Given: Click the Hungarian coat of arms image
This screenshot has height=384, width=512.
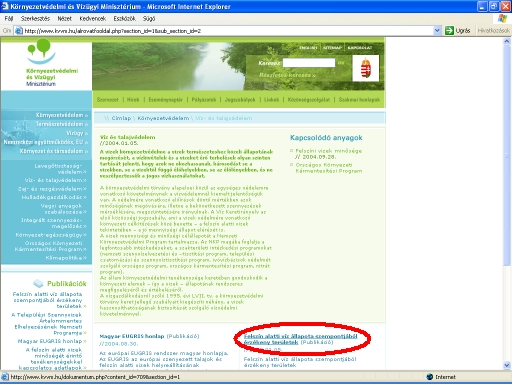Looking at the screenshot, I should tap(366, 68).
